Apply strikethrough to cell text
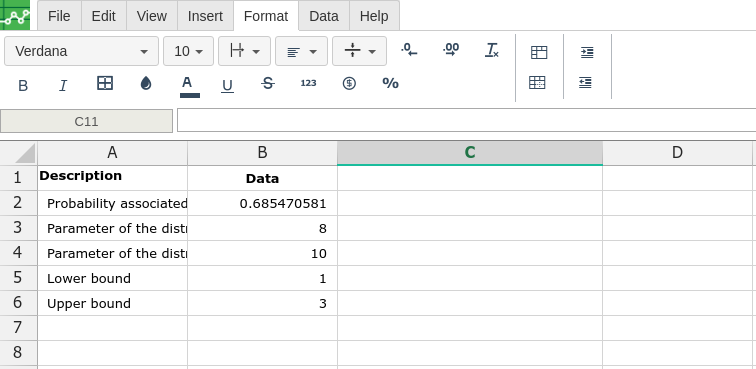The width and height of the screenshot is (756, 369). pyautogui.click(x=268, y=83)
